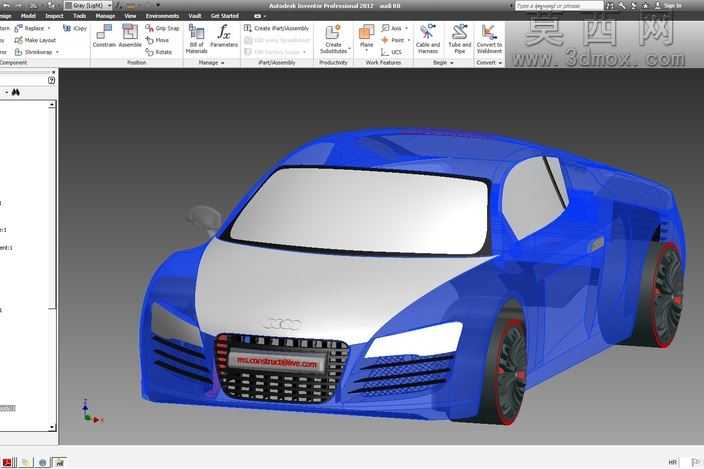Viewport: 704px width, 469px height.
Task: Click the iCopy tool
Action: coord(75,28)
